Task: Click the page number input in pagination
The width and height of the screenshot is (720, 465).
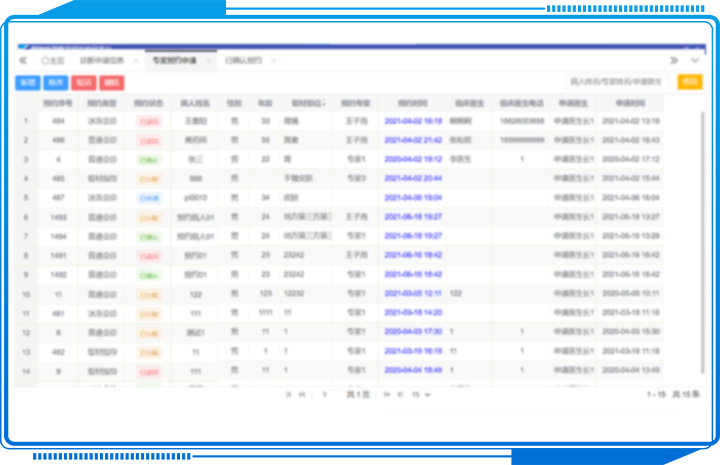Action: pyautogui.click(x=324, y=394)
